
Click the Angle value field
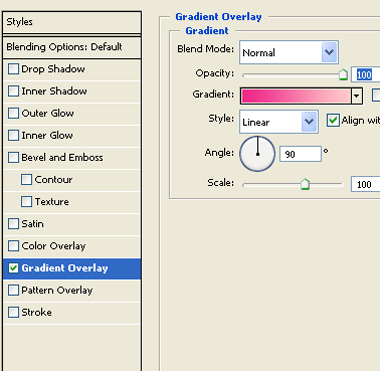tap(300, 154)
